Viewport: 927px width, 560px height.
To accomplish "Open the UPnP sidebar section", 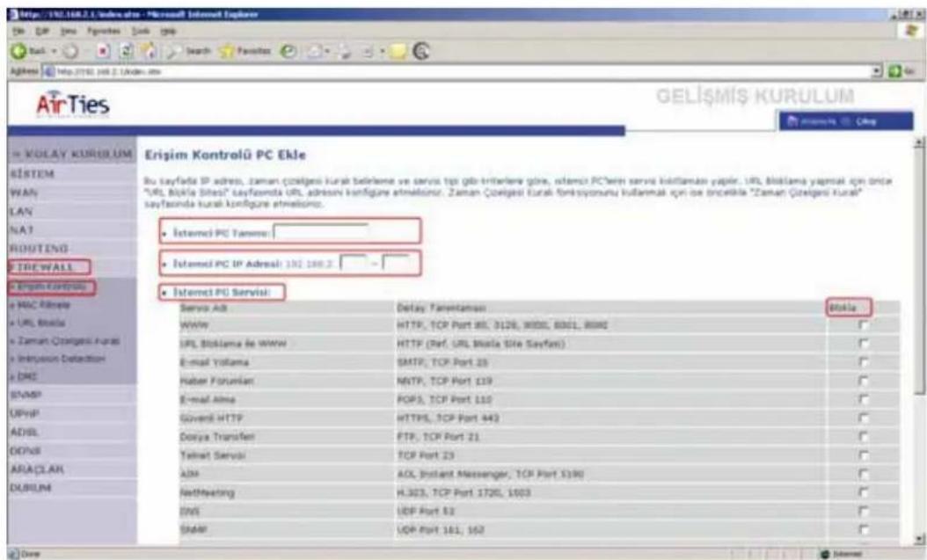I will pyautogui.click(x=25, y=413).
